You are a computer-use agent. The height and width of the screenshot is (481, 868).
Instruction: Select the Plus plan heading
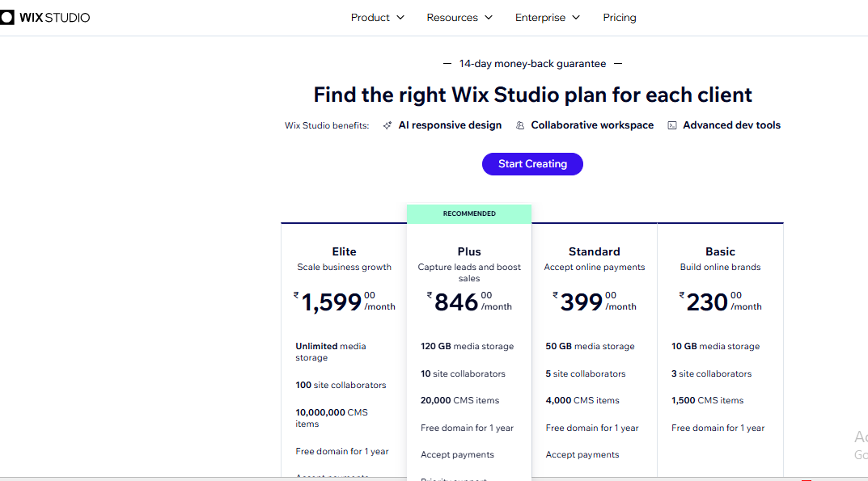(469, 252)
